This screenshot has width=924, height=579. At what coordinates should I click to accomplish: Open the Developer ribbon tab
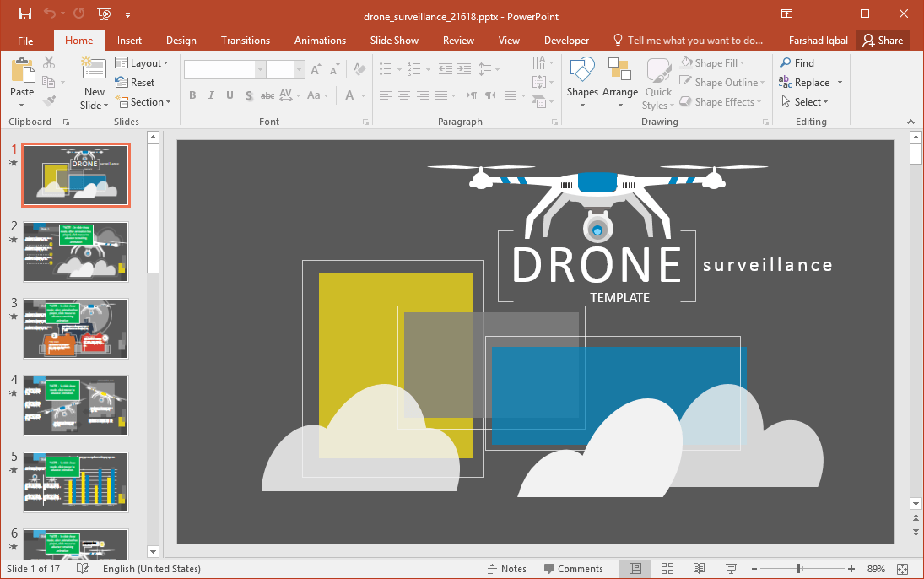(566, 40)
